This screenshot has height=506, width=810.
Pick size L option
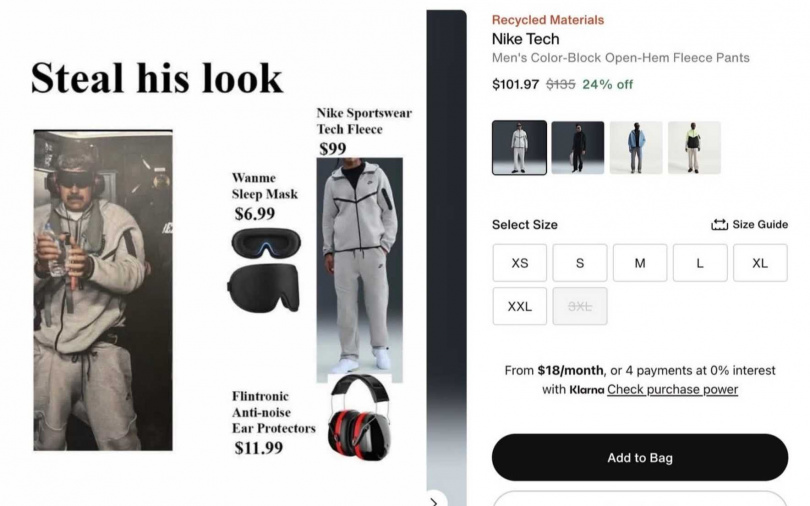coord(700,263)
